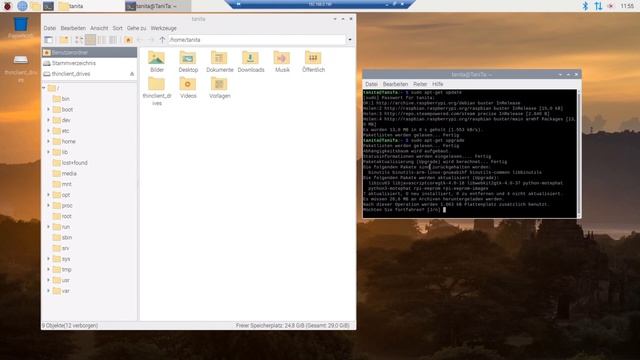The height and width of the screenshot is (360, 640).
Task: Open a new file manager window via toolbar
Action: click(x=49, y=40)
